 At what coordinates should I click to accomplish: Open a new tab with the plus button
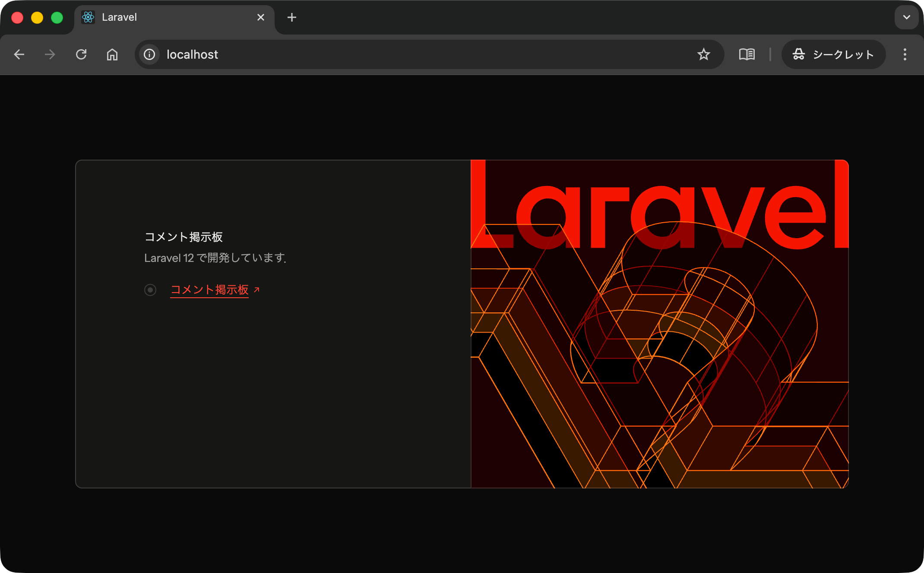[291, 17]
